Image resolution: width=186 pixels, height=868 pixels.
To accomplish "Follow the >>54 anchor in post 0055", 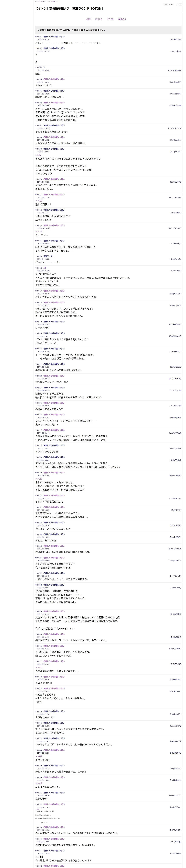I will [39, 857].
